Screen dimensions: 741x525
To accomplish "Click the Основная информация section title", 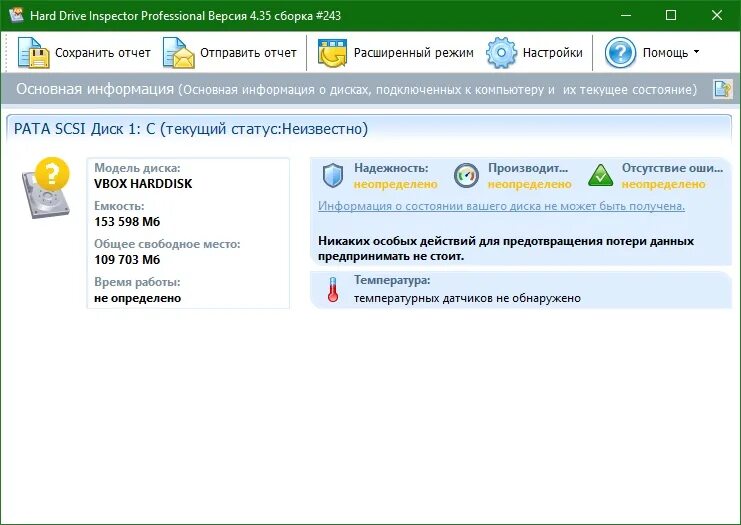I will click(x=95, y=89).
